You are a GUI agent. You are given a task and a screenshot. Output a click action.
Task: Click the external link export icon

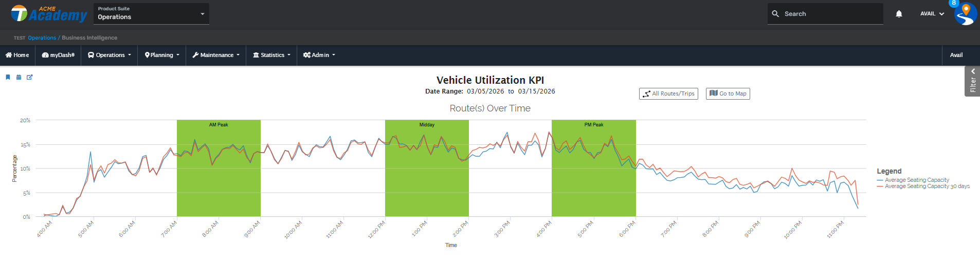[x=29, y=77]
